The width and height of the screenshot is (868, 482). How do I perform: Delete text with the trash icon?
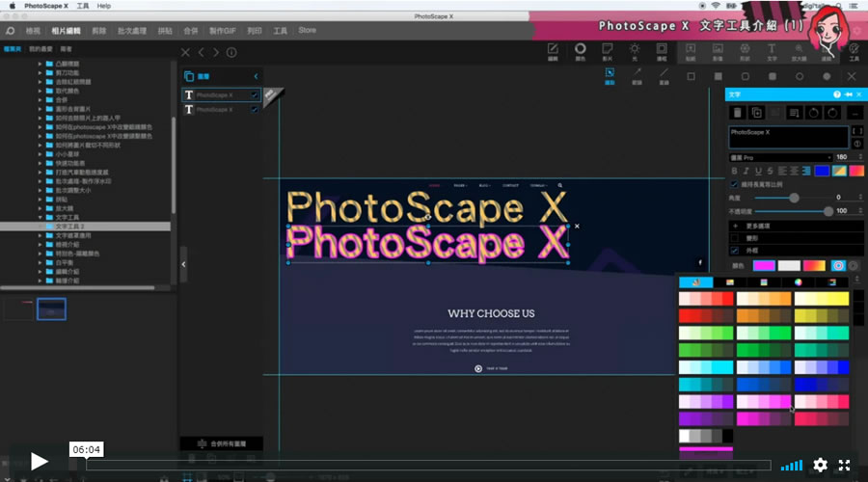738,113
